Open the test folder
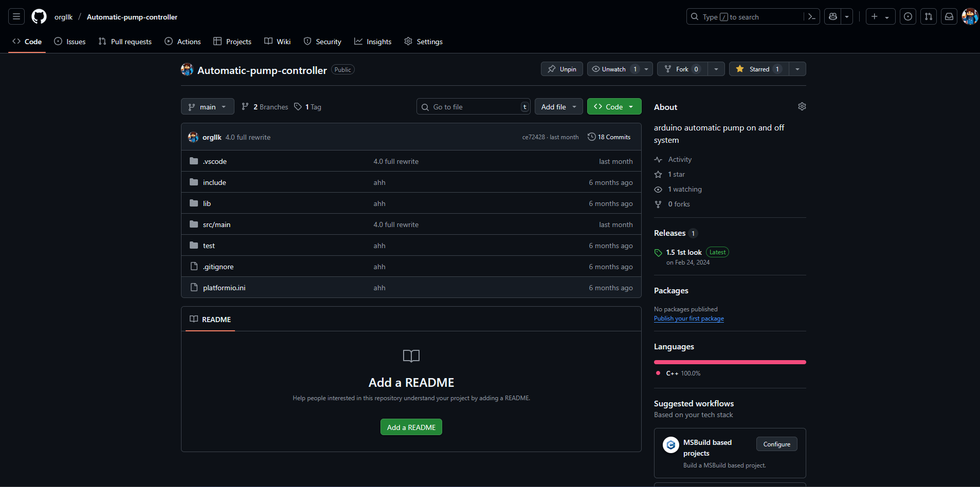The height and width of the screenshot is (487, 980). click(209, 246)
